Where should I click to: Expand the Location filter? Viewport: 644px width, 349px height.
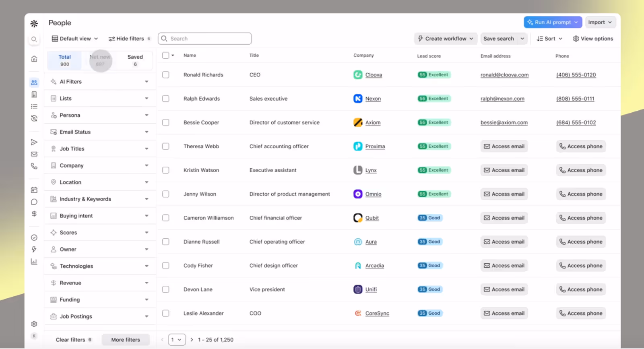point(100,182)
